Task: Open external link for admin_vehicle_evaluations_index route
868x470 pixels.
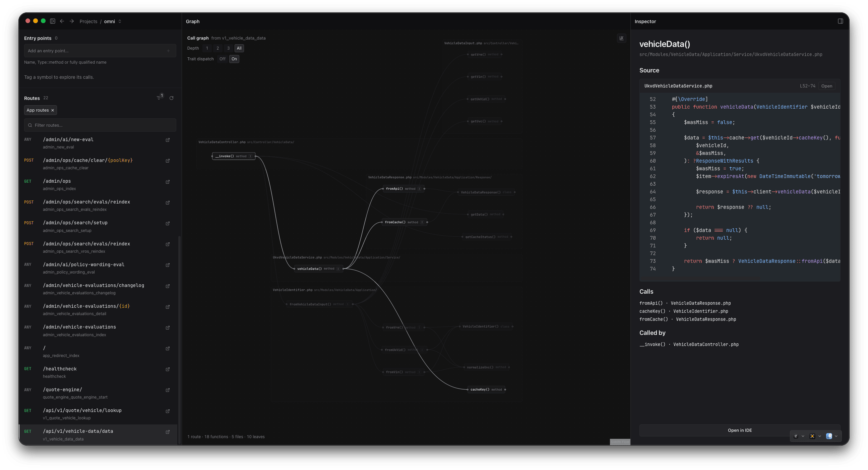Action: click(x=168, y=328)
